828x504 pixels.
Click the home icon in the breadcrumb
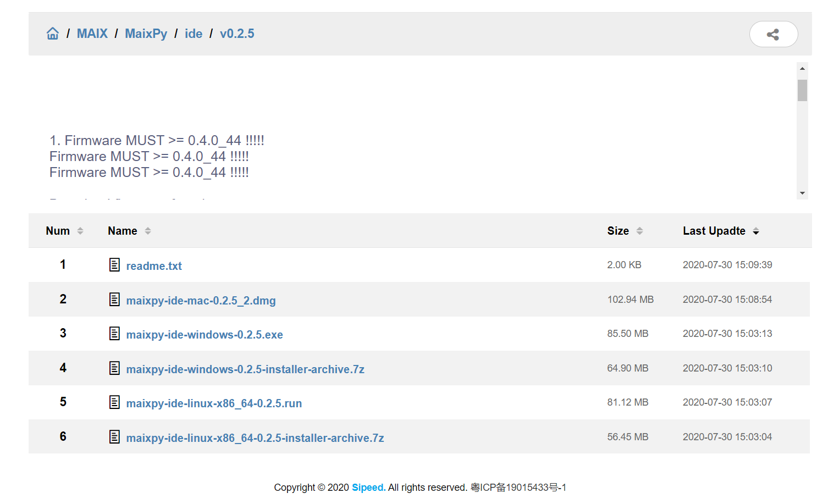click(x=52, y=33)
